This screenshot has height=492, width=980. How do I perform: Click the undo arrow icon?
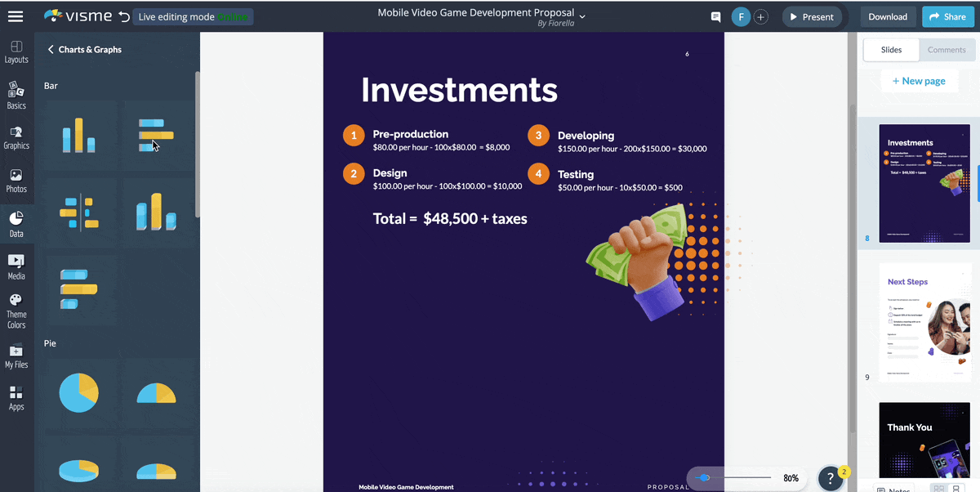point(123,16)
